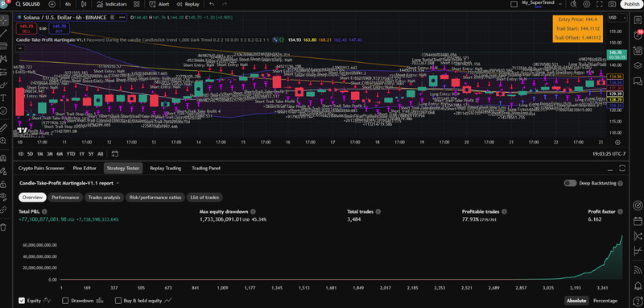Change the candle chart style
This screenshot has width=644, height=308.
(x=85, y=4)
